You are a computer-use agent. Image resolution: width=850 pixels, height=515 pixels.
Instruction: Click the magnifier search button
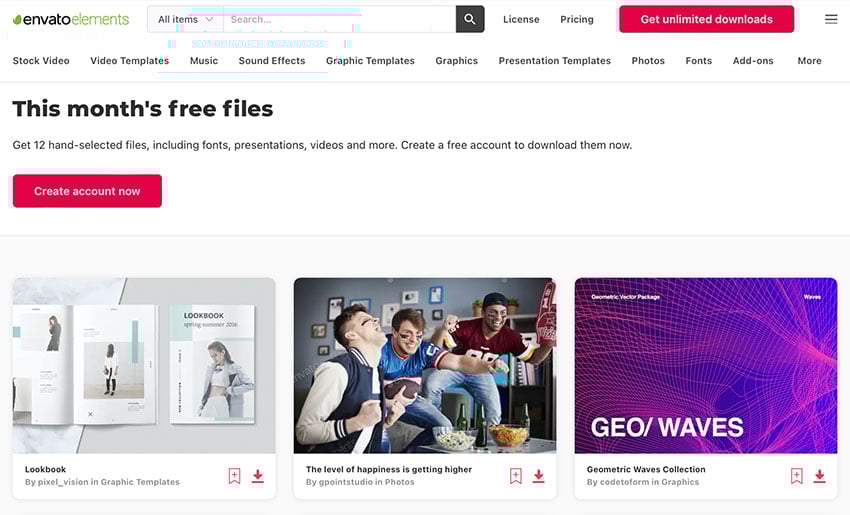pos(470,20)
